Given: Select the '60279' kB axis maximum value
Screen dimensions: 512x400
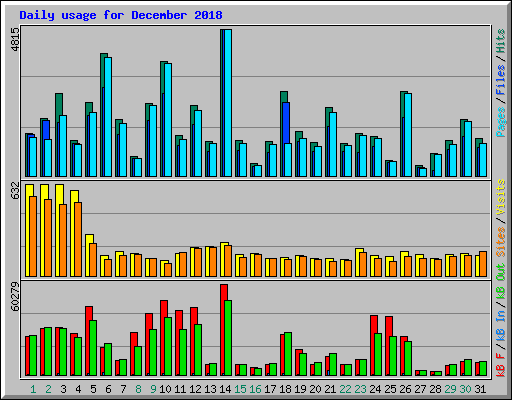Looking at the screenshot, I should click(x=15, y=297).
